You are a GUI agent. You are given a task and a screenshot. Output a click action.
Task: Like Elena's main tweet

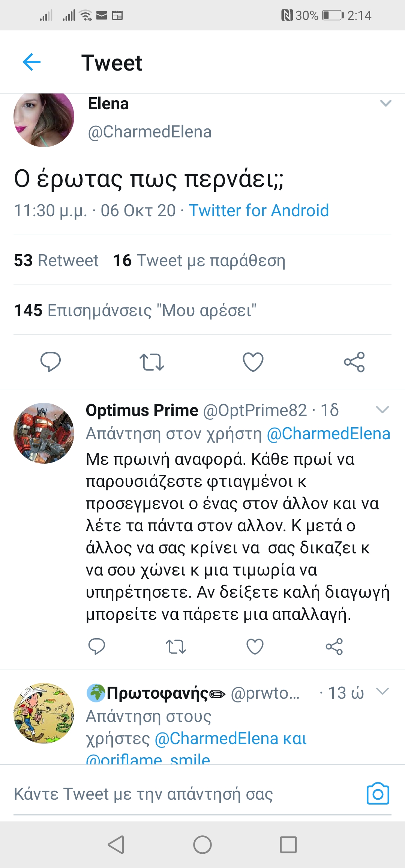(x=253, y=362)
